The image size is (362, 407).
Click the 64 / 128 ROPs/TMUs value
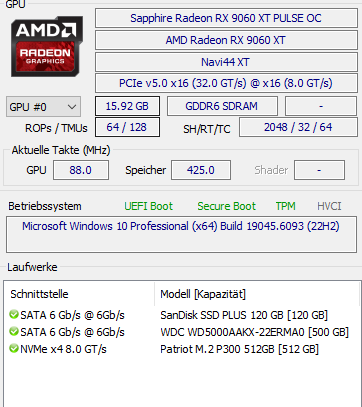127,127
